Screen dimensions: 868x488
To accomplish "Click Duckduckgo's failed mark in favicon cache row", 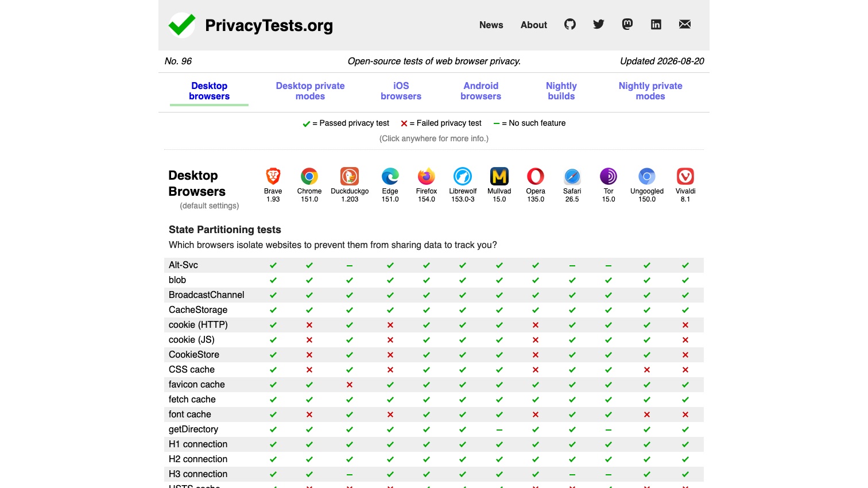I will coord(350,385).
